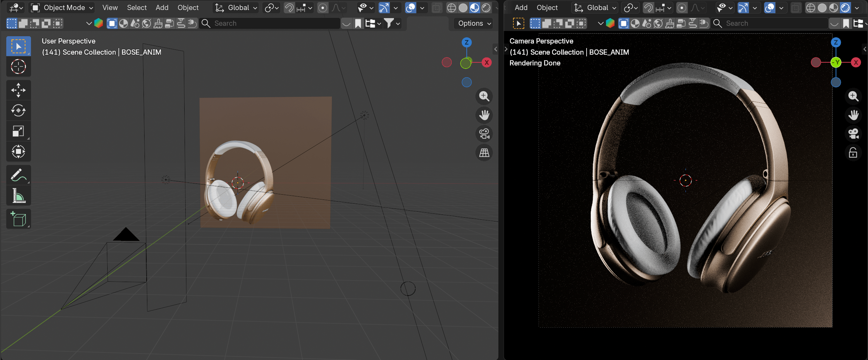Switch to orthographic grid view in left viewport

tap(484, 152)
